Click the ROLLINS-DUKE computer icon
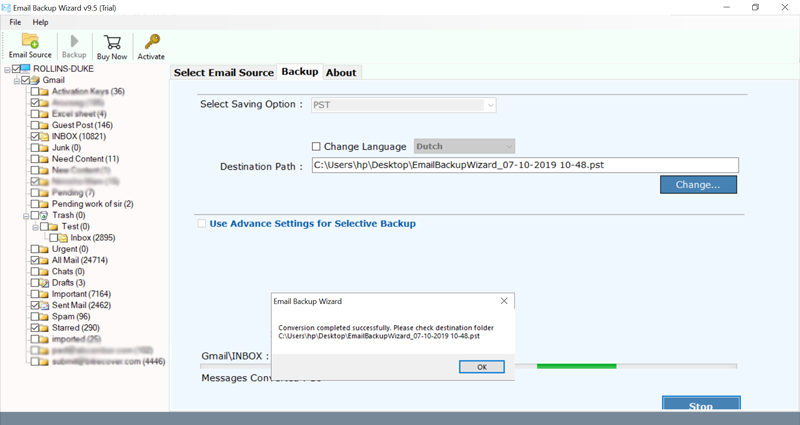 24,68
